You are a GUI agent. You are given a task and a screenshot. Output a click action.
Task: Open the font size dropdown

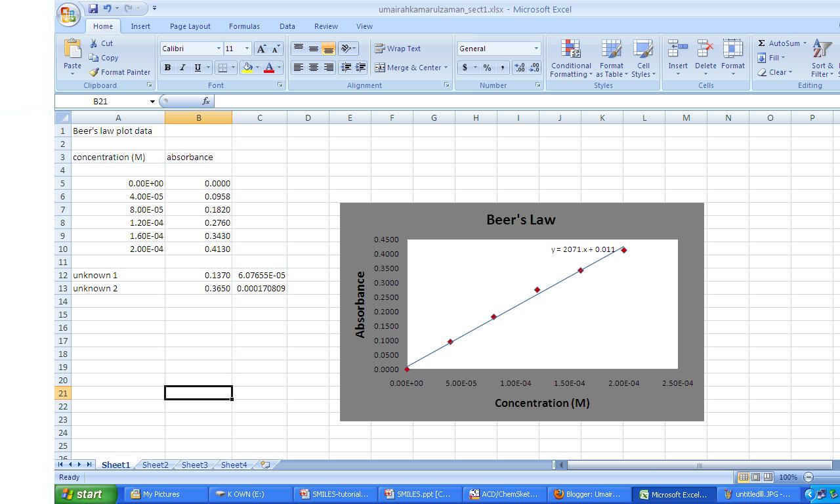click(247, 48)
